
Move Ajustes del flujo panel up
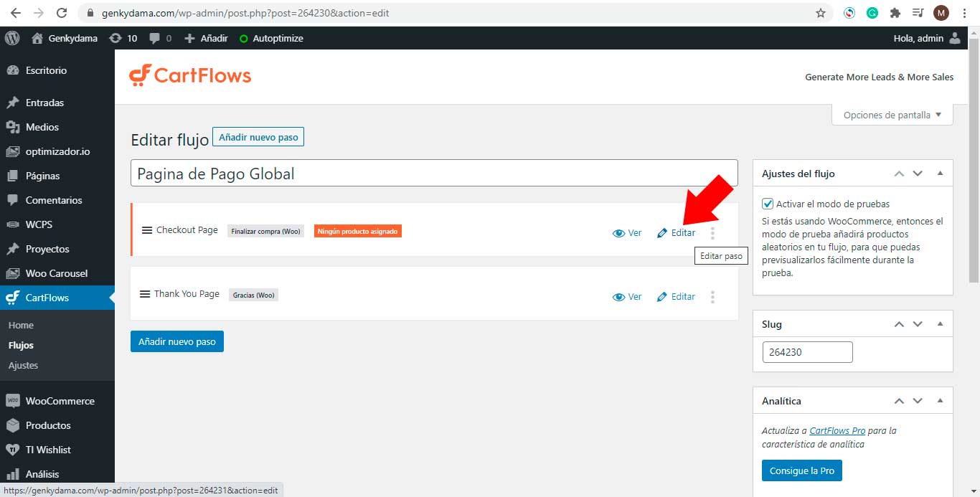pyautogui.click(x=899, y=174)
